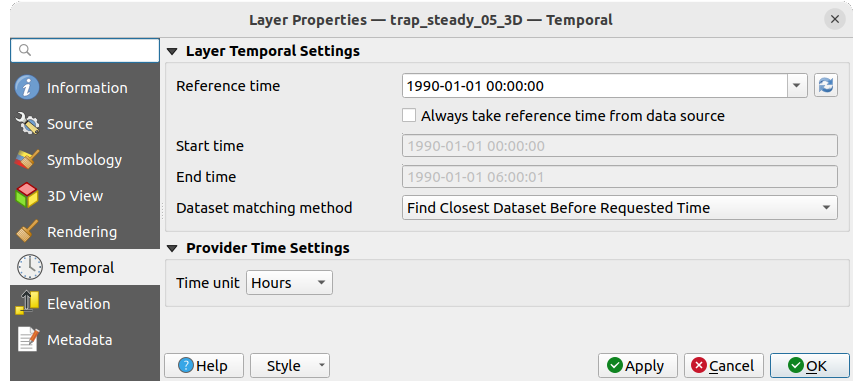Click the 3D View cube icon
This screenshot has width=863, height=391.
pos(27,196)
